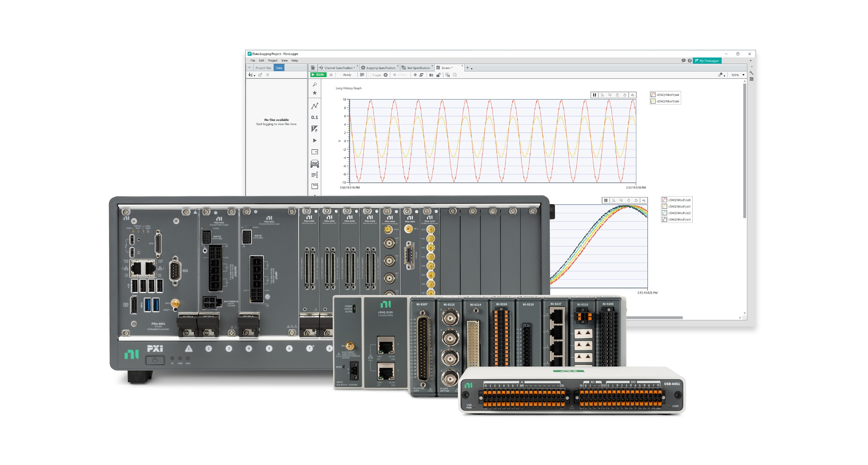This screenshot has height=465, width=868.
Task: Click the pause icon beside RUN
Action: [x=331, y=75]
